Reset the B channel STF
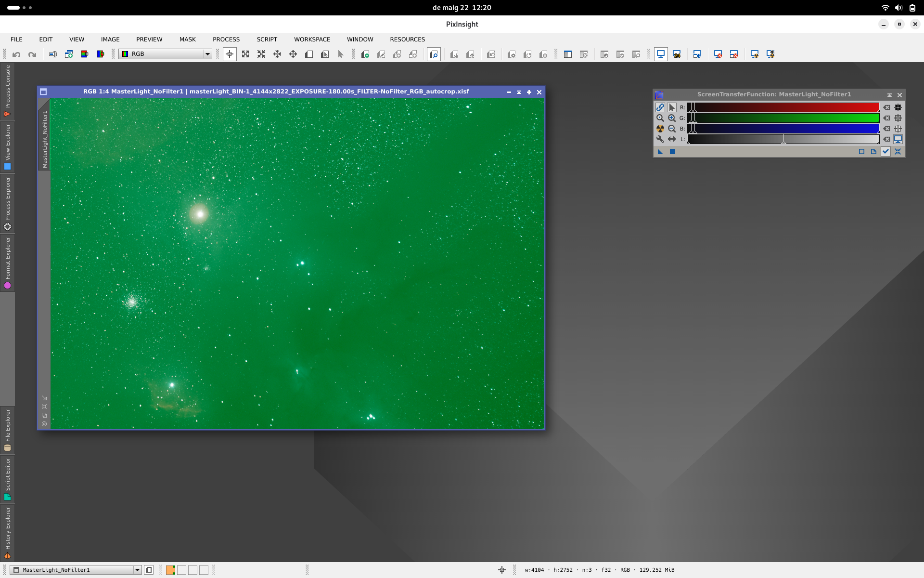The width and height of the screenshot is (924, 578). (x=886, y=129)
